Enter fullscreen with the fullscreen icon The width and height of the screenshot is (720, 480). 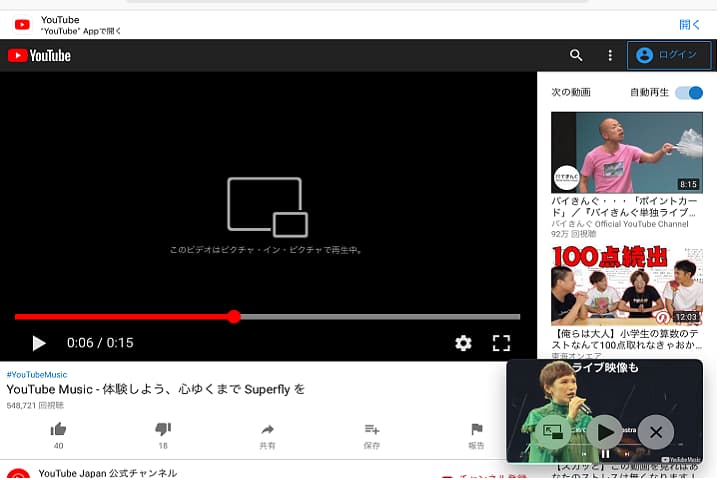pyautogui.click(x=501, y=343)
